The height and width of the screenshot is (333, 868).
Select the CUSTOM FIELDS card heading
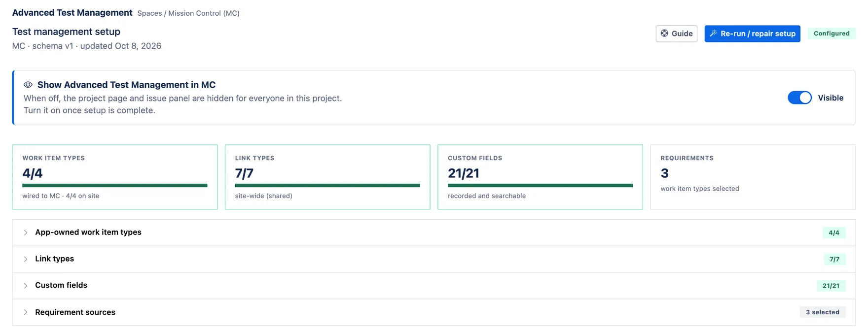(x=475, y=158)
